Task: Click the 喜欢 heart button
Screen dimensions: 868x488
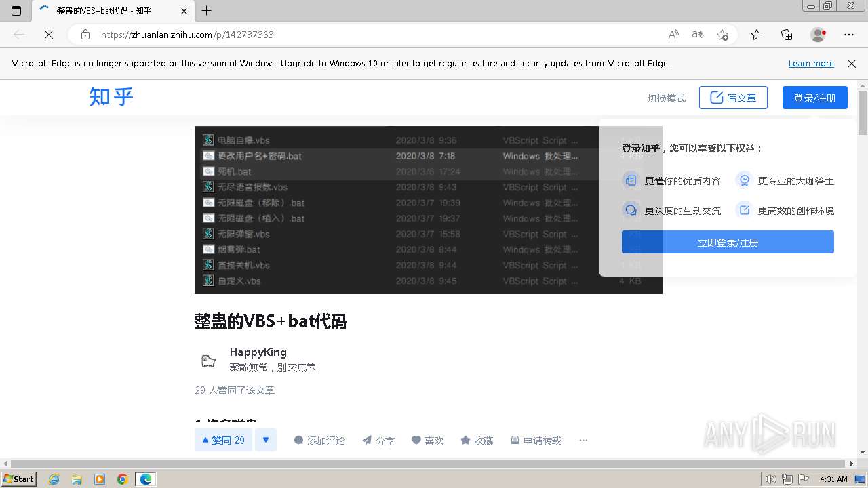Action: pyautogui.click(x=428, y=441)
